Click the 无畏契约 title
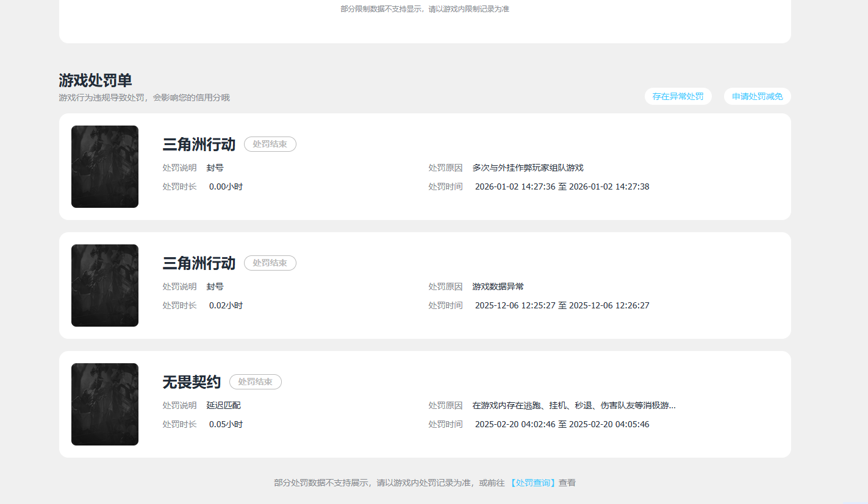Image resolution: width=868 pixels, height=504 pixels. coord(192,382)
